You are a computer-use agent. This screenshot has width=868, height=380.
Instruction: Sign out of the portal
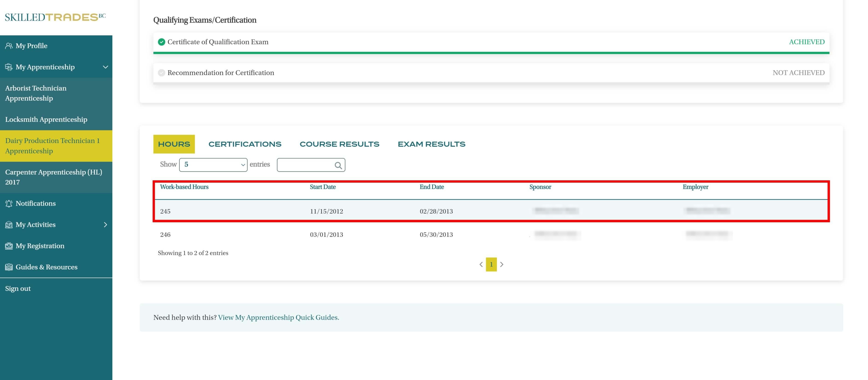pos(18,289)
